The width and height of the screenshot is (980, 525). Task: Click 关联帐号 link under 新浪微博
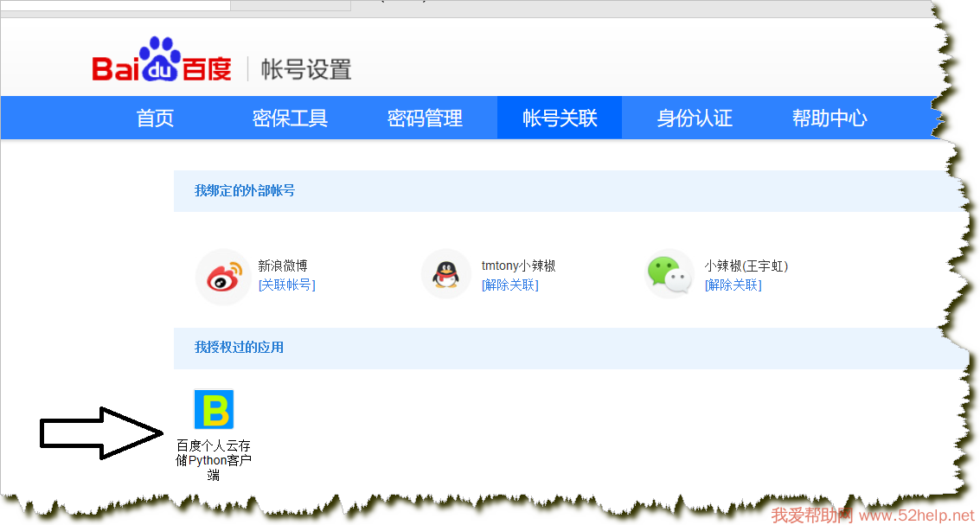click(286, 285)
